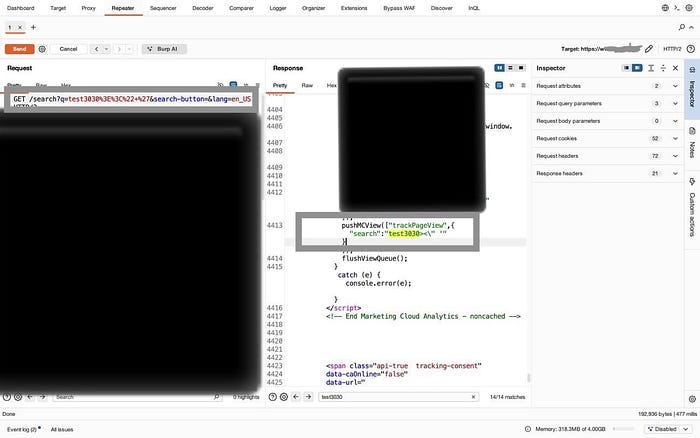Open the Decoder tab
The height and width of the screenshot is (438, 700).
pyautogui.click(x=203, y=8)
